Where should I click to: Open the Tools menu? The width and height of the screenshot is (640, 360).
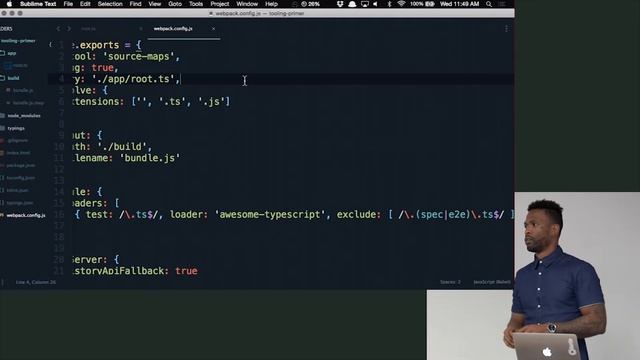pos(196,4)
